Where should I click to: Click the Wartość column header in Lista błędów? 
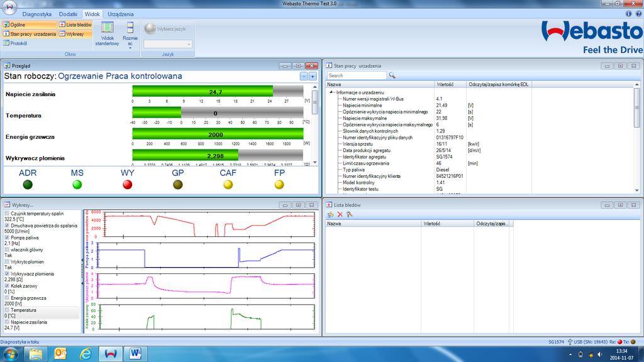coord(448,224)
